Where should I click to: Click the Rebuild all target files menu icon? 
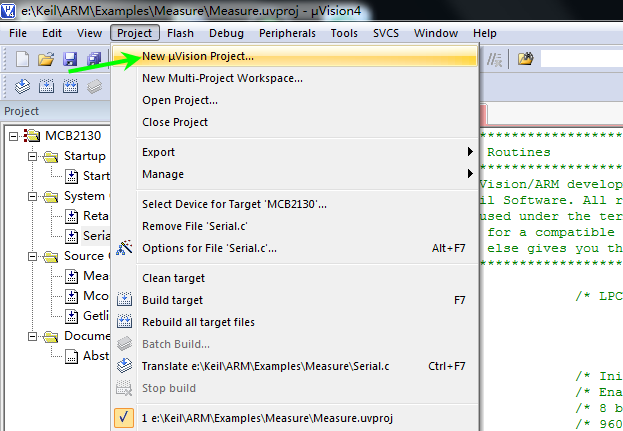click(124, 321)
